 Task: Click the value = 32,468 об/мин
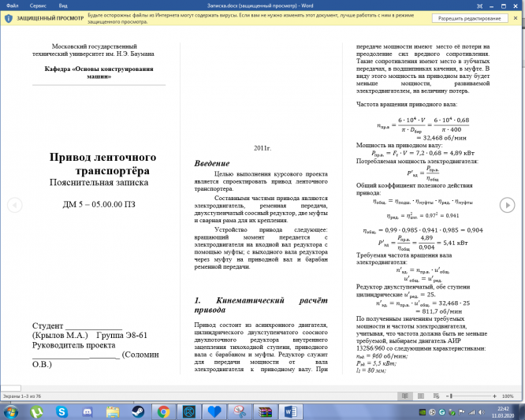point(441,138)
